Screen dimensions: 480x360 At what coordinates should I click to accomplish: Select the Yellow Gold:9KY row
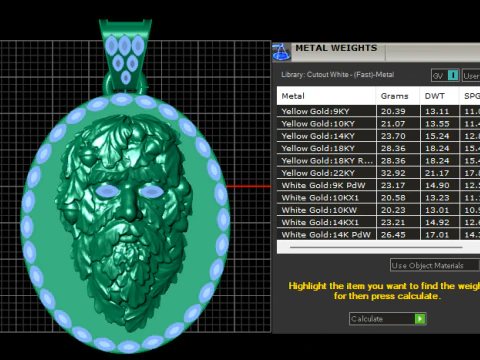click(x=378, y=111)
